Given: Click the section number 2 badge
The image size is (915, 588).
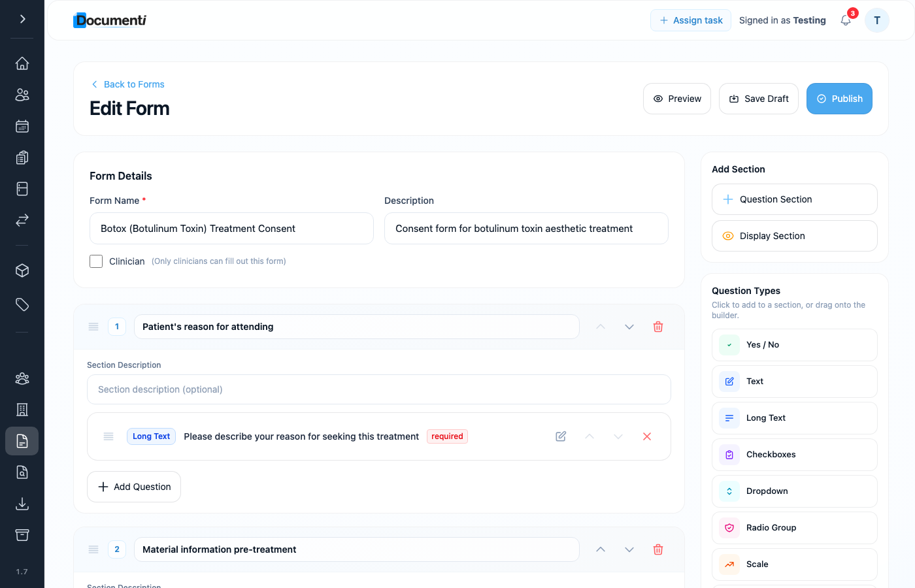Looking at the screenshot, I should pyautogui.click(x=117, y=549).
